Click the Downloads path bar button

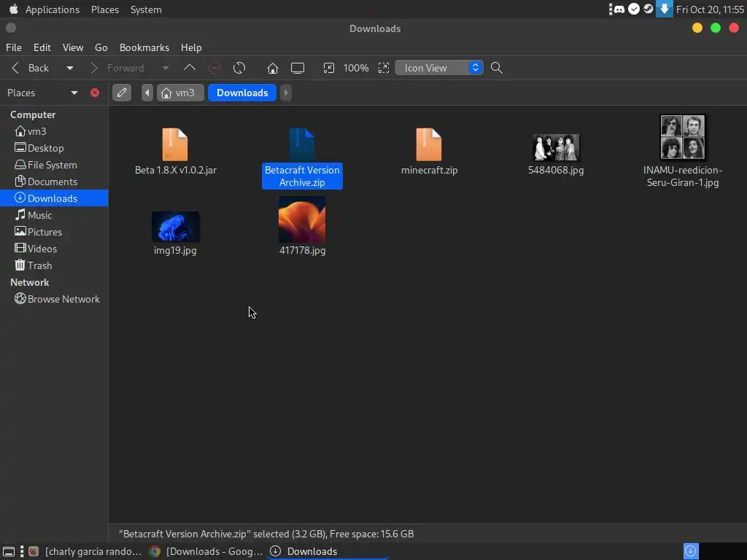(x=242, y=93)
